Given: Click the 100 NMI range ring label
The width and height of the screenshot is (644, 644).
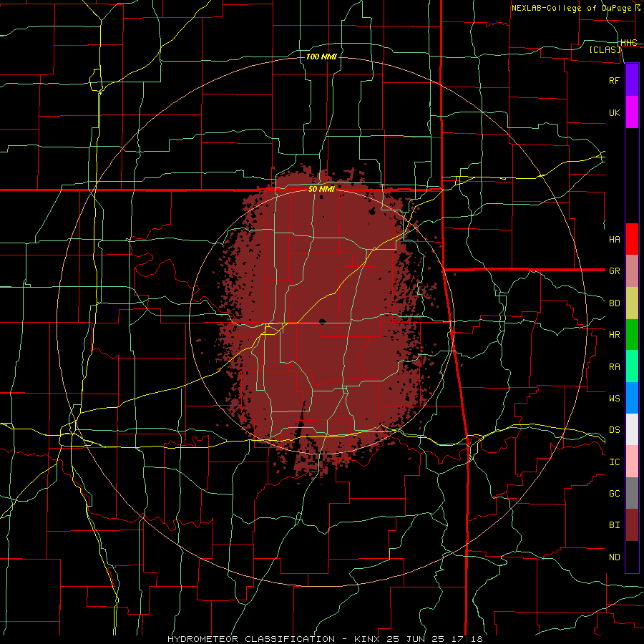Looking at the screenshot, I should (321, 57).
